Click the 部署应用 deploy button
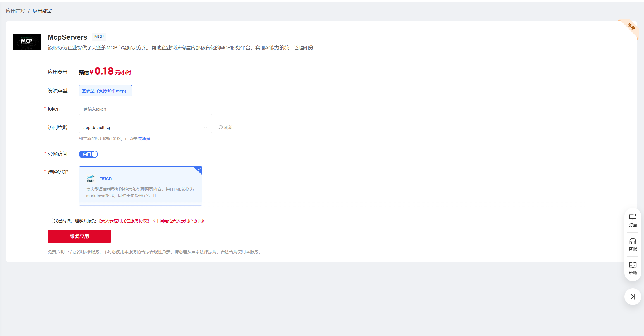 [79, 236]
